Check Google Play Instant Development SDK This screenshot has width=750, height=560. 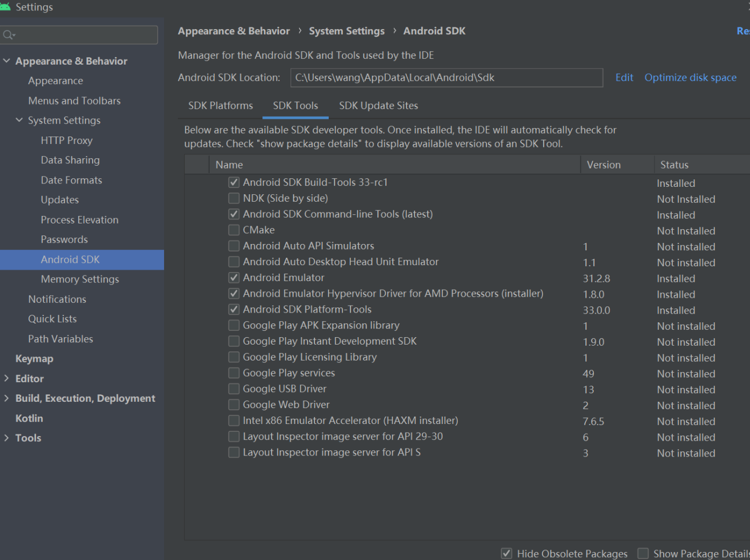[234, 342]
